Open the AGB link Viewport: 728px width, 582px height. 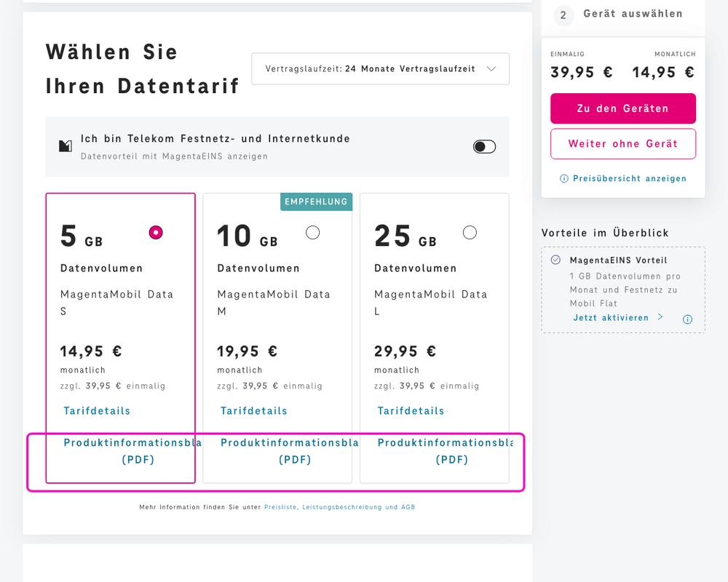click(409, 507)
